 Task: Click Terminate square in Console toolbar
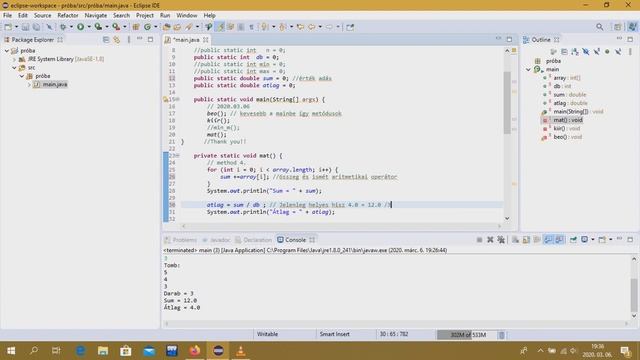coord(479,240)
